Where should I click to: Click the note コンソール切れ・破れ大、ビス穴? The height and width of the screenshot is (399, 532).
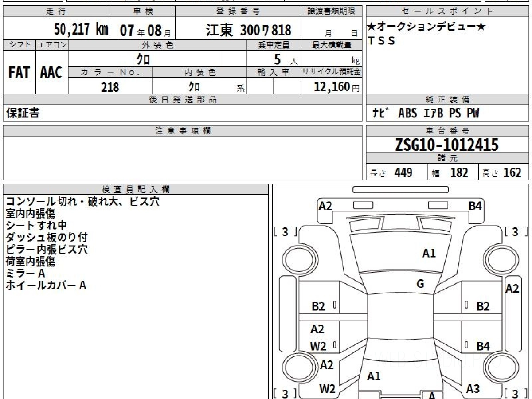(x=83, y=202)
